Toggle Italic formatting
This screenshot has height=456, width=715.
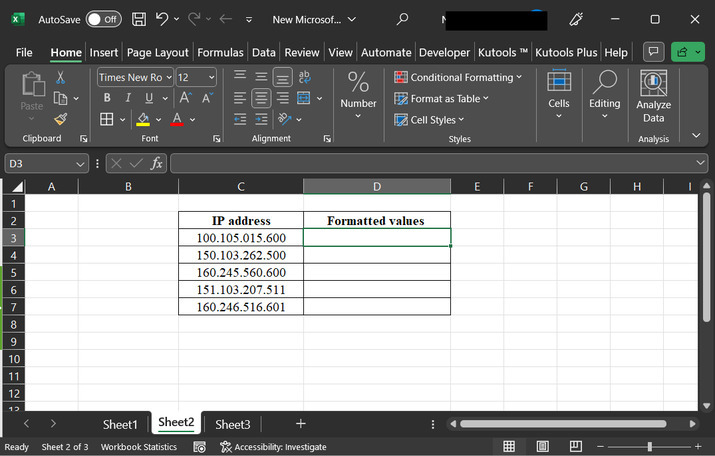click(128, 98)
